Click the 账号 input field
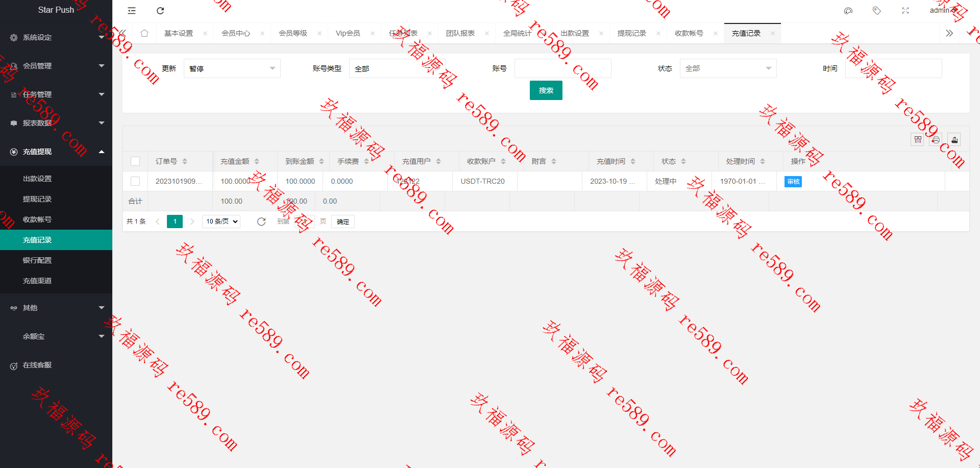The image size is (980, 468). tap(563, 68)
